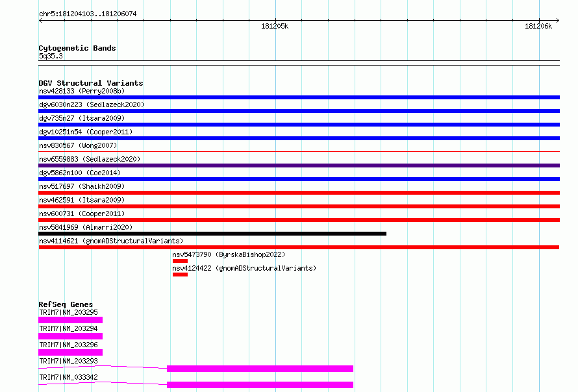Viewport: 578px width, 392px height.
Task: Click the dgv5862n100 (Coe2014) label
Action: [80, 173]
